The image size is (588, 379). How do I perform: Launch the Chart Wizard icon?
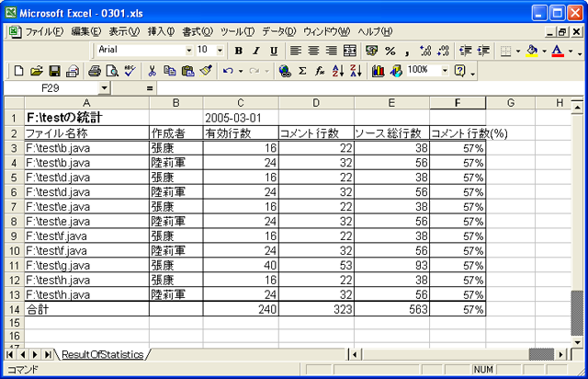click(x=379, y=70)
